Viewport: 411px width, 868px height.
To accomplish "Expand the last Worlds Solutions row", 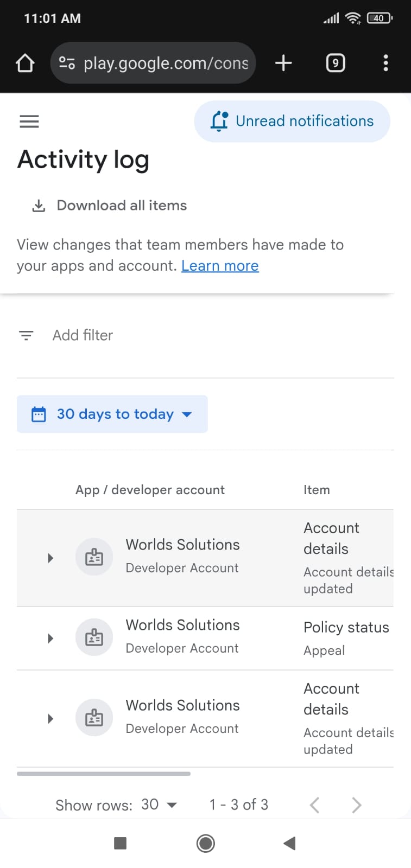I will coord(50,719).
